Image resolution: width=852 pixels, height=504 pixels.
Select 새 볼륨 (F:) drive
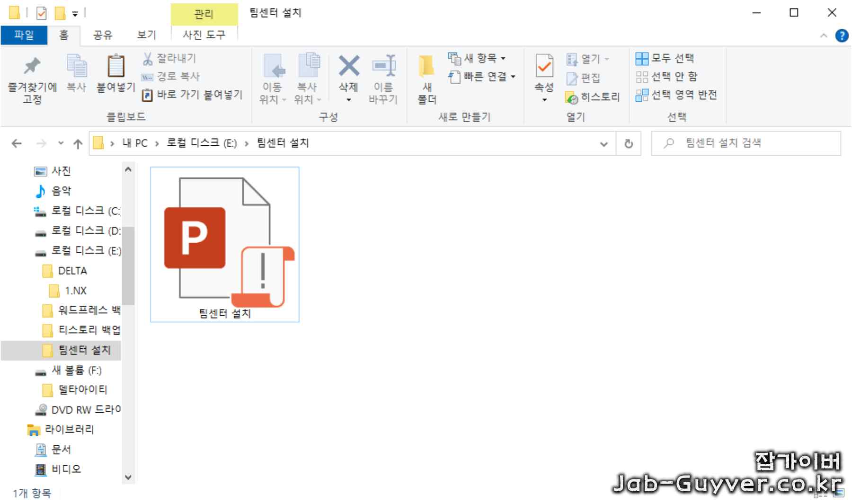(x=69, y=370)
